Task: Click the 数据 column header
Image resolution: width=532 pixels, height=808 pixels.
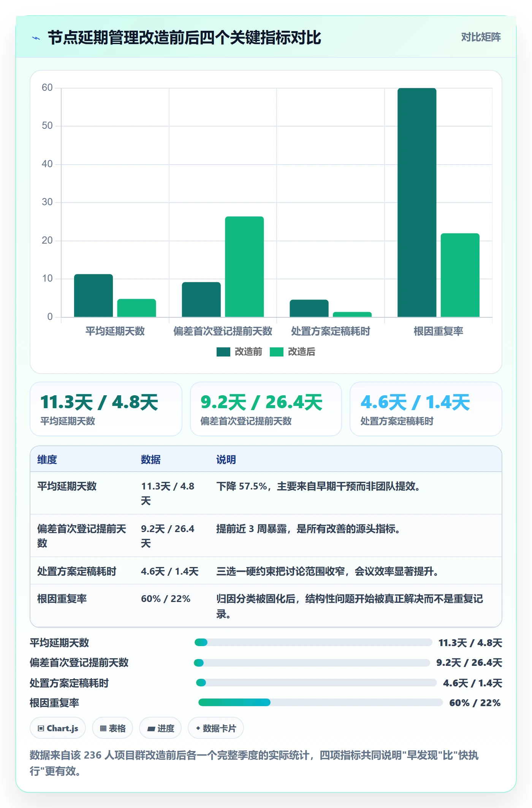Action: point(151,460)
